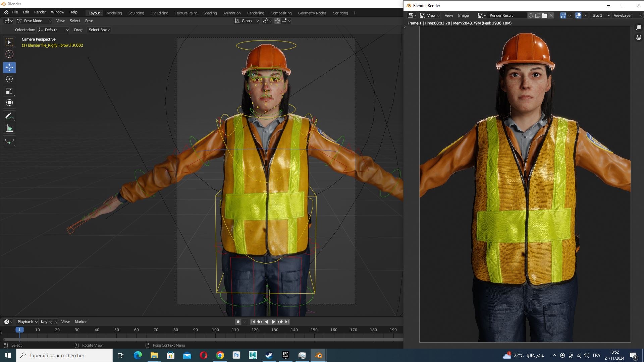Toggle gizmo display in Render window
This screenshot has height=362, width=644.
(563, 15)
